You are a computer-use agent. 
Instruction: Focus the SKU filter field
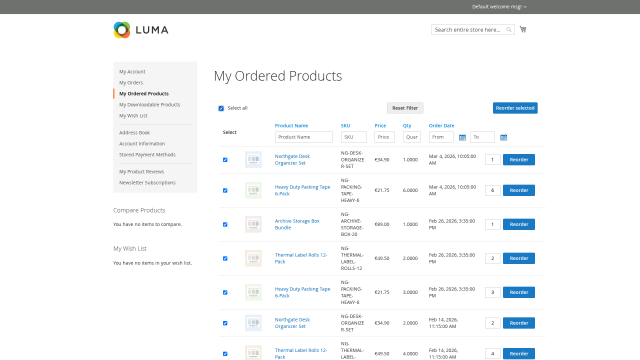[353, 137]
